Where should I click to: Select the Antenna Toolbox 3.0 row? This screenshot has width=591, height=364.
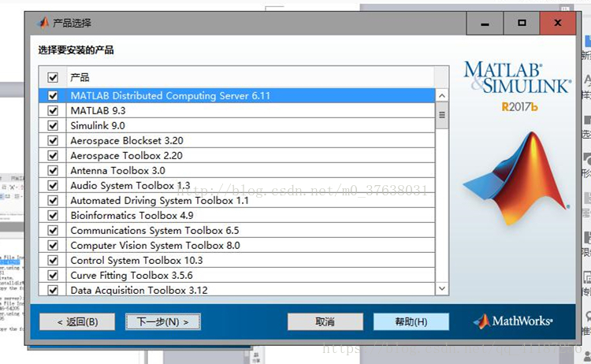pyautogui.click(x=251, y=171)
